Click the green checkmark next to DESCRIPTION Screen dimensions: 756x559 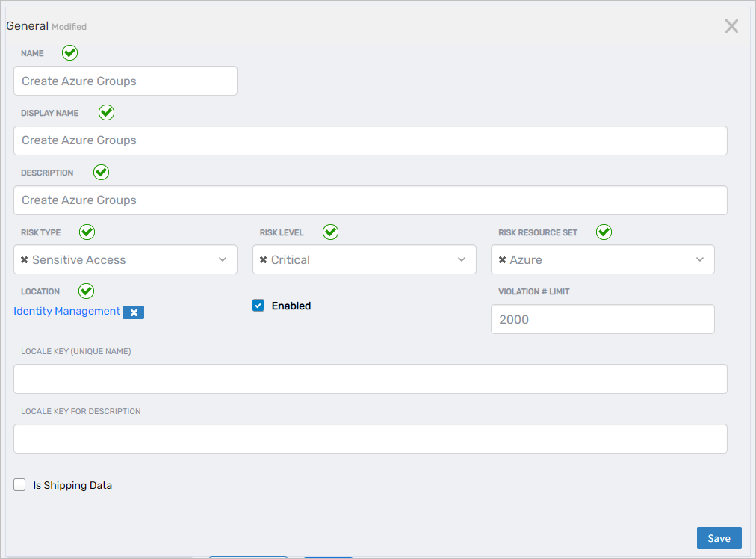point(101,173)
